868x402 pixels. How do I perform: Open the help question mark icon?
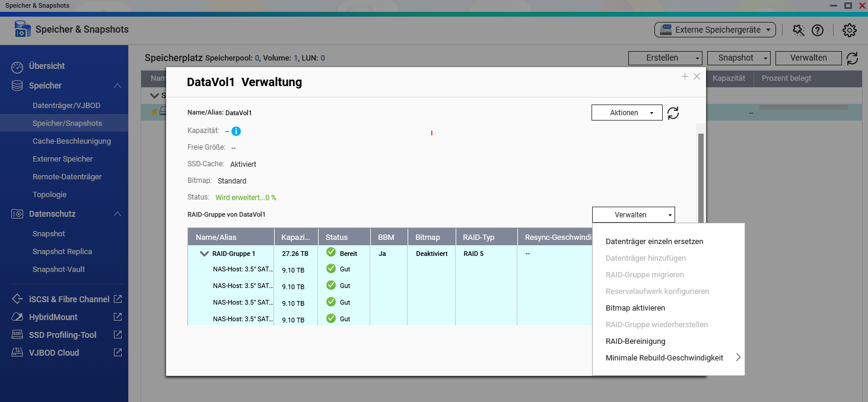tap(818, 30)
